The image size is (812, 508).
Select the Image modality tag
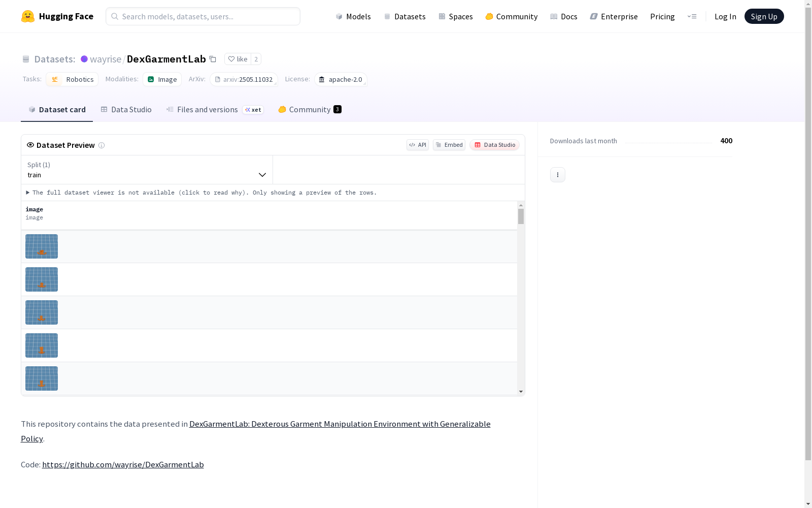(x=162, y=79)
